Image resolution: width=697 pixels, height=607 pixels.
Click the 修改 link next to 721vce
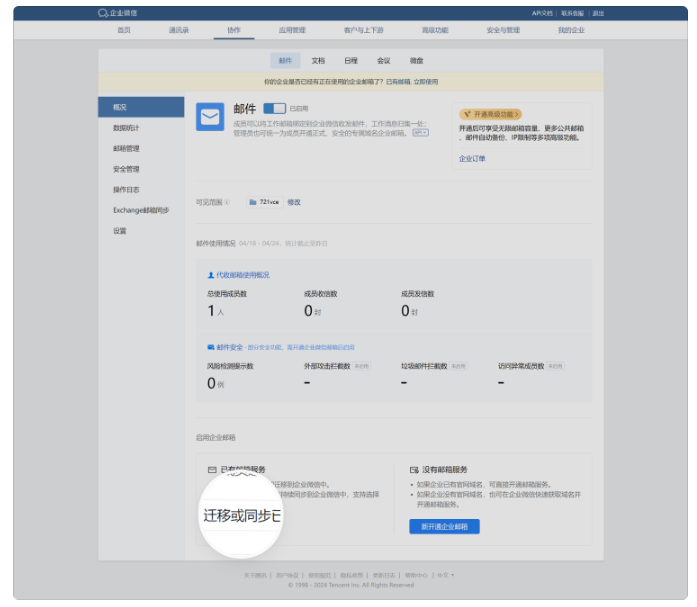[x=294, y=202]
